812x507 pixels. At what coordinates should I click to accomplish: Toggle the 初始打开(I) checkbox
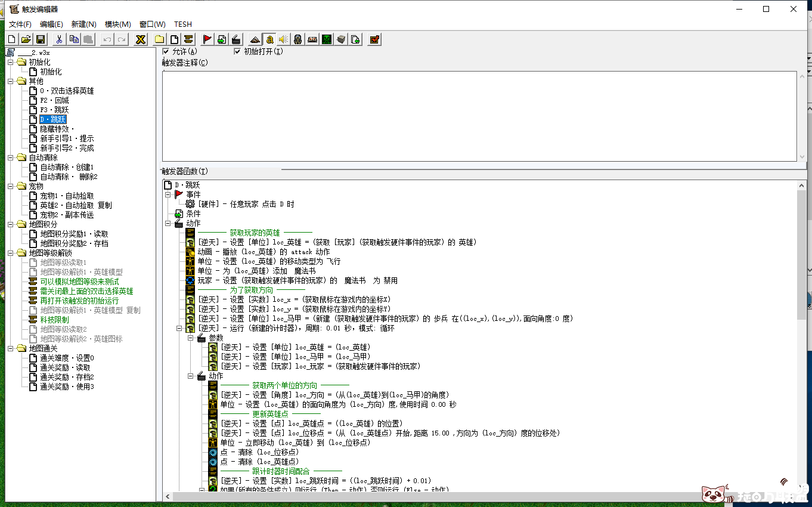(237, 51)
